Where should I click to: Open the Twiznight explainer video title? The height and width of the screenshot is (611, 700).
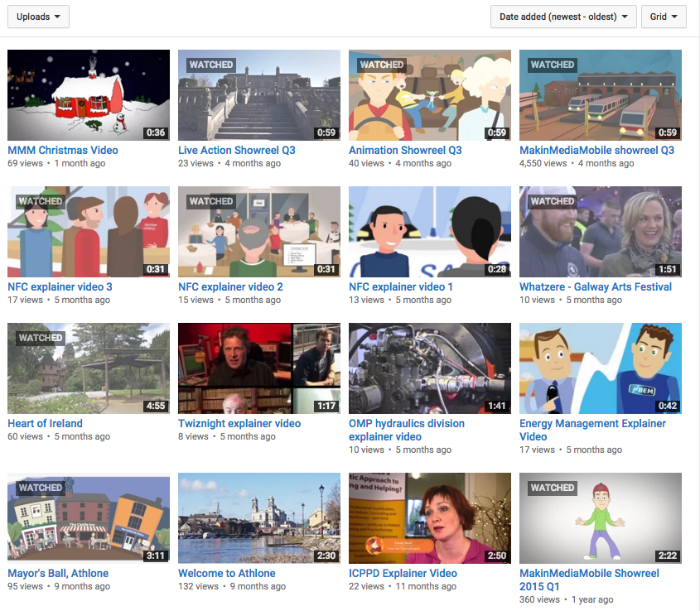239,424
